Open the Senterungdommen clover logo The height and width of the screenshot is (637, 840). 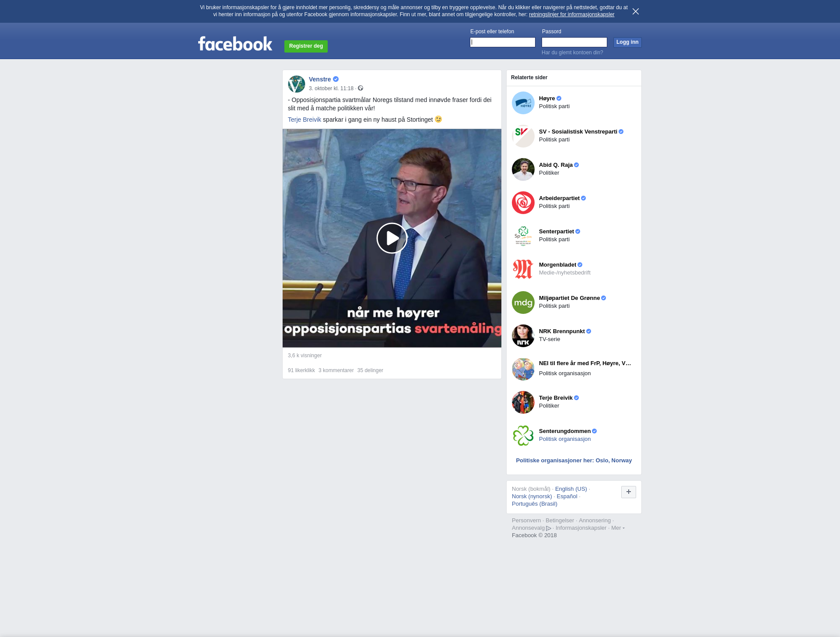pos(523,436)
